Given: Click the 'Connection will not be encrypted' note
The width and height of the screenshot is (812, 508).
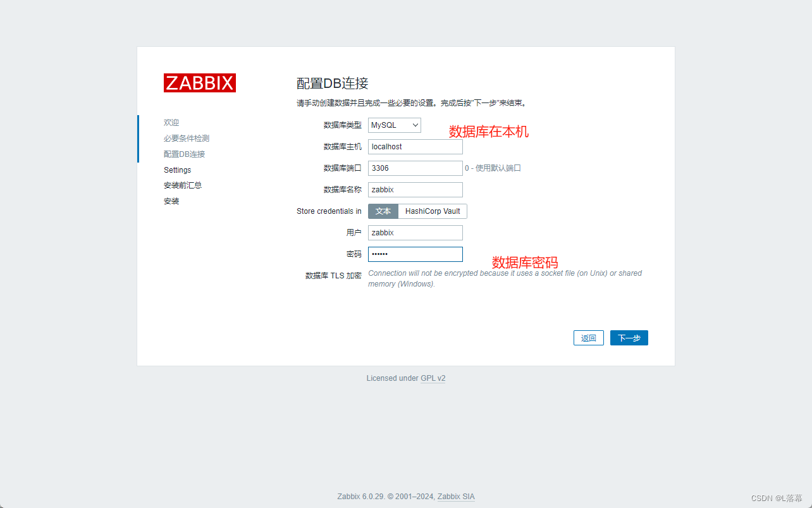Looking at the screenshot, I should [x=505, y=278].
